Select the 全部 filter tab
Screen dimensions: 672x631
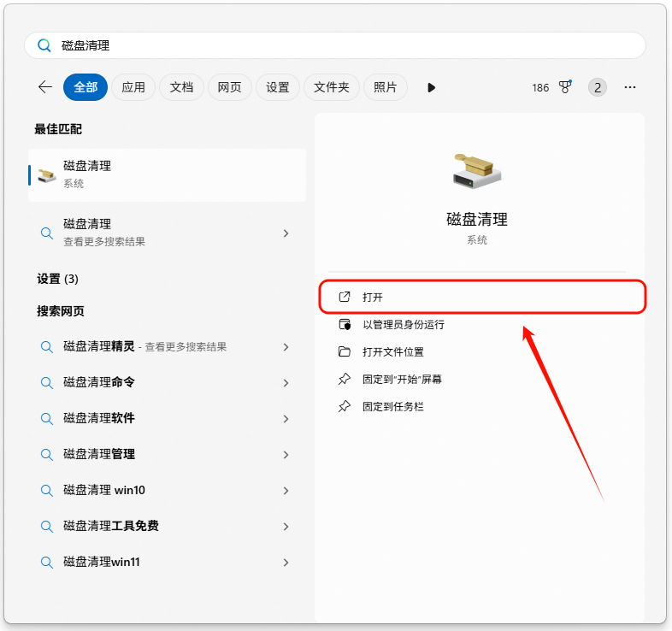85,87
